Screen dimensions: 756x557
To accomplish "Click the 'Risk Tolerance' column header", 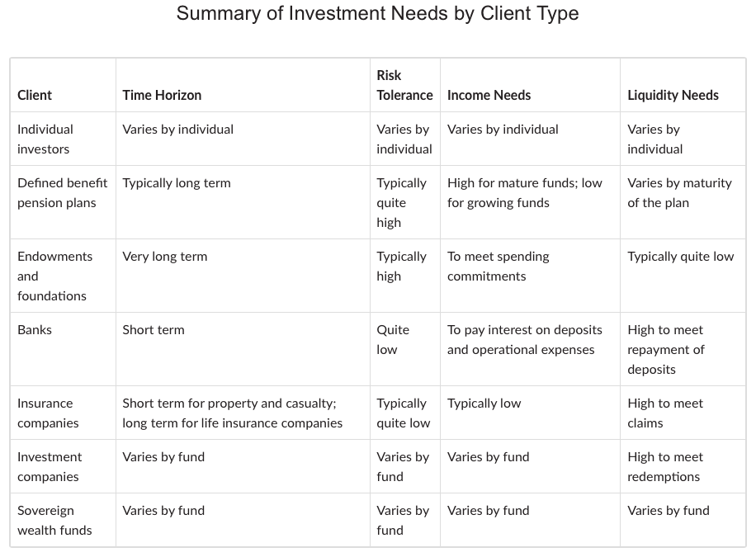I will tap(404, 85).
